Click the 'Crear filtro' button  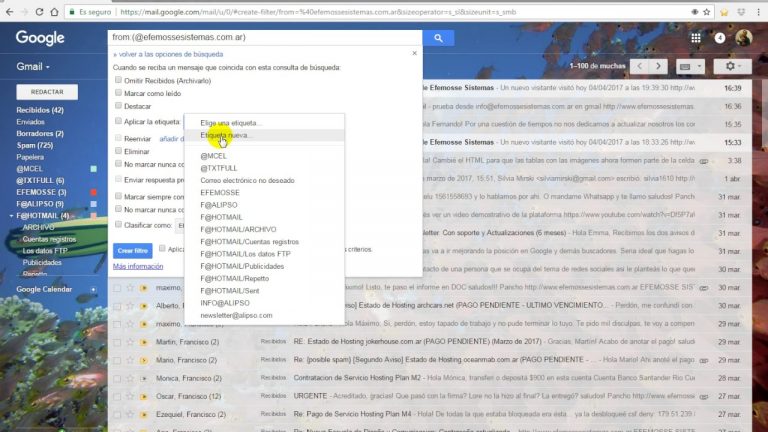[x=133, y=251]
